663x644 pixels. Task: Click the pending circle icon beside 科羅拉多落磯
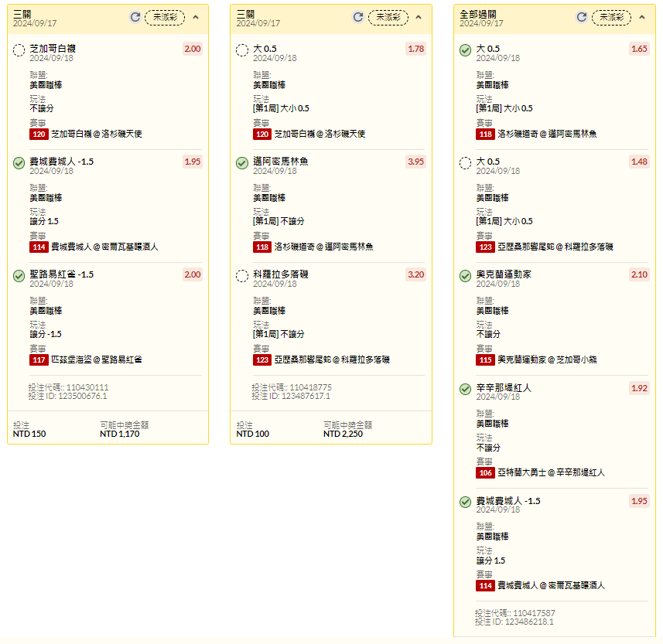[242, 276]
